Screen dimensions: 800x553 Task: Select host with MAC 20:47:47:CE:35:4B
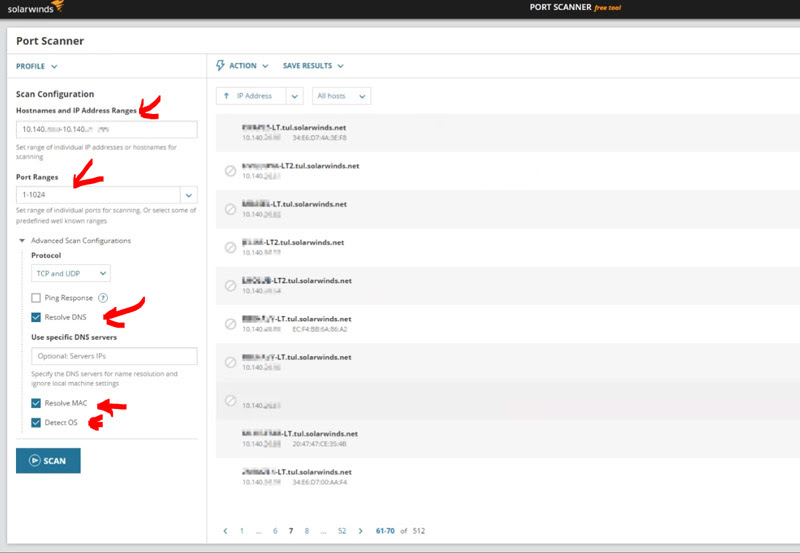[508, 439]
